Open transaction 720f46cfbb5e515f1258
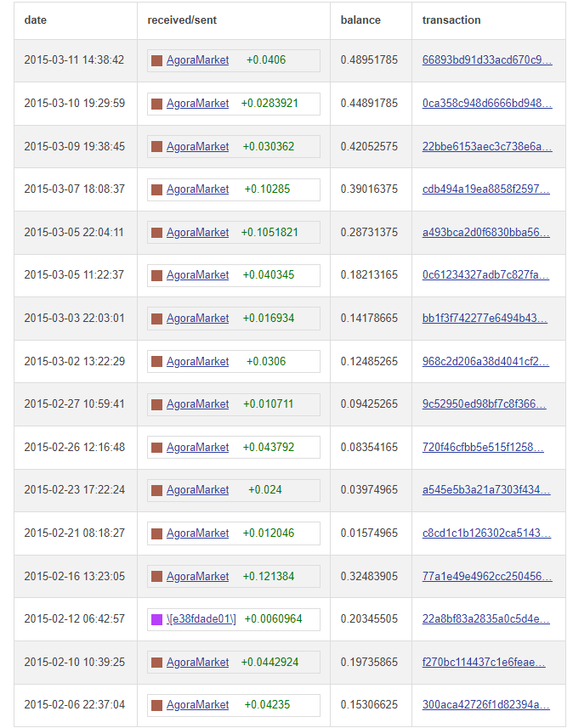 [483, 447]
